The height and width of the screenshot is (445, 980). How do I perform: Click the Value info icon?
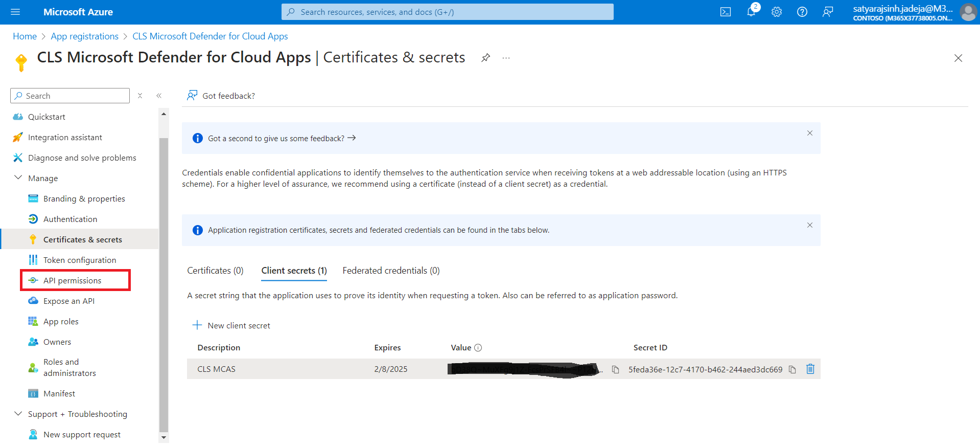click(478, 348)
